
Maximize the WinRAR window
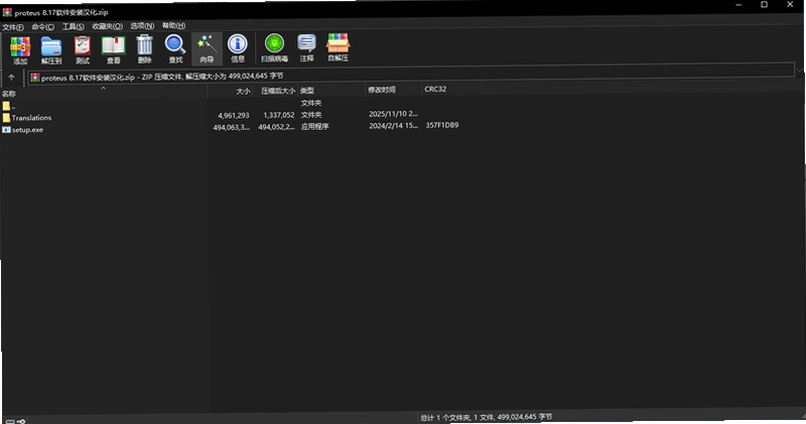click(x=764, y=5)
